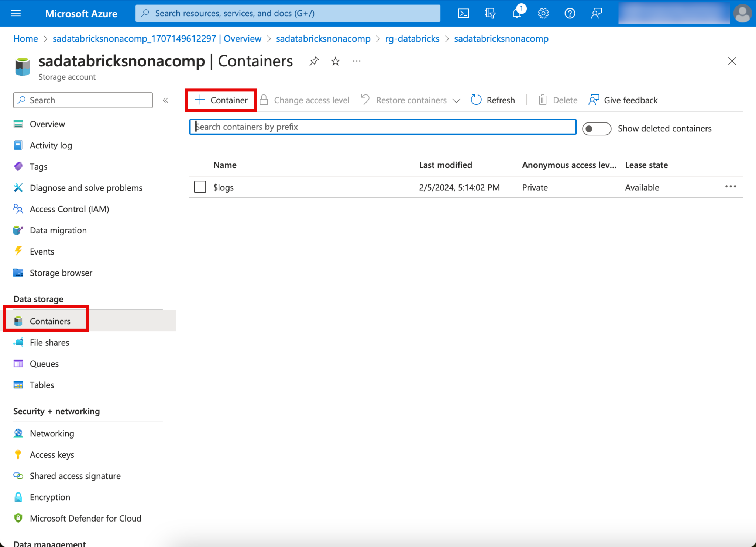756x547 pixels.
Task: Add page to favorites with star icon
Action: click(x=335, y=61)
